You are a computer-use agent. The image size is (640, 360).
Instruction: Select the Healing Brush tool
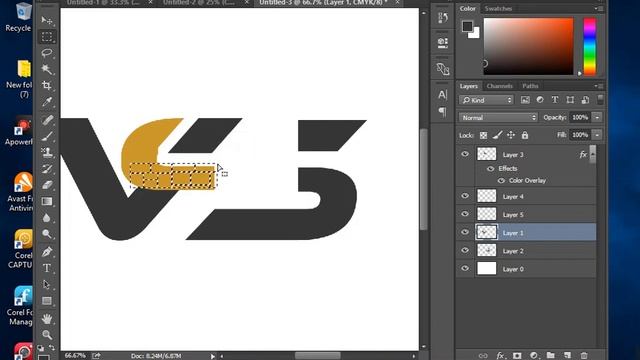[x=47, y=120]
